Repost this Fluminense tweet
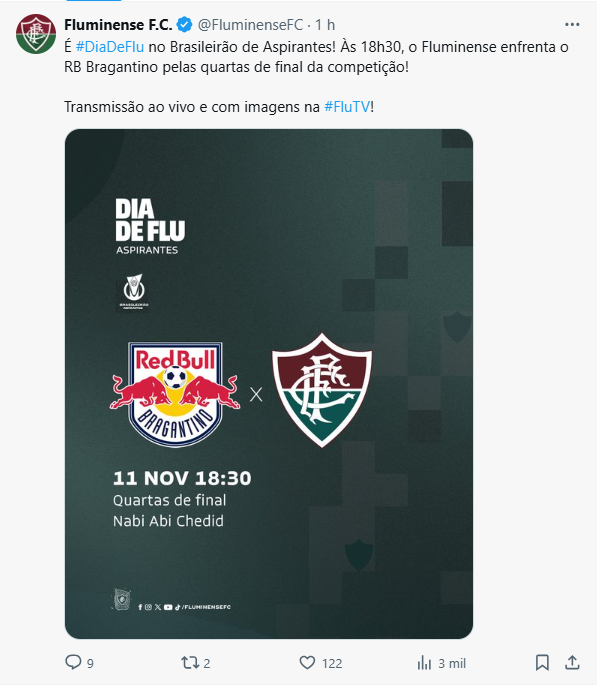 click(x=190, y=662)
